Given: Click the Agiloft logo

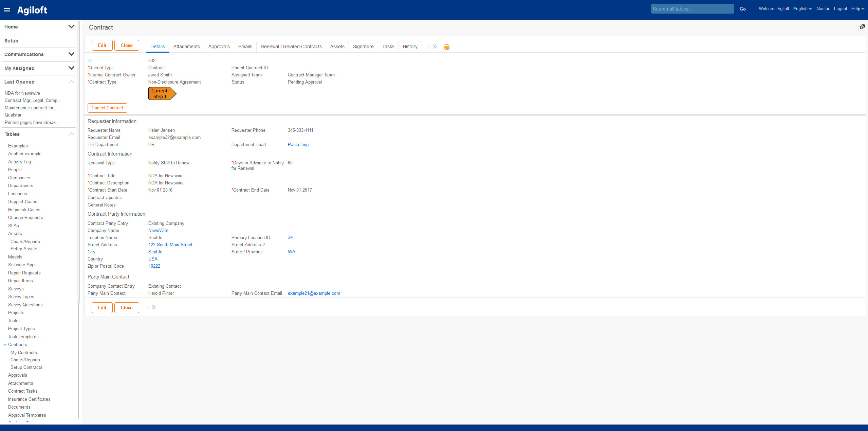Looking at the screenshot, I should point(32,10).
